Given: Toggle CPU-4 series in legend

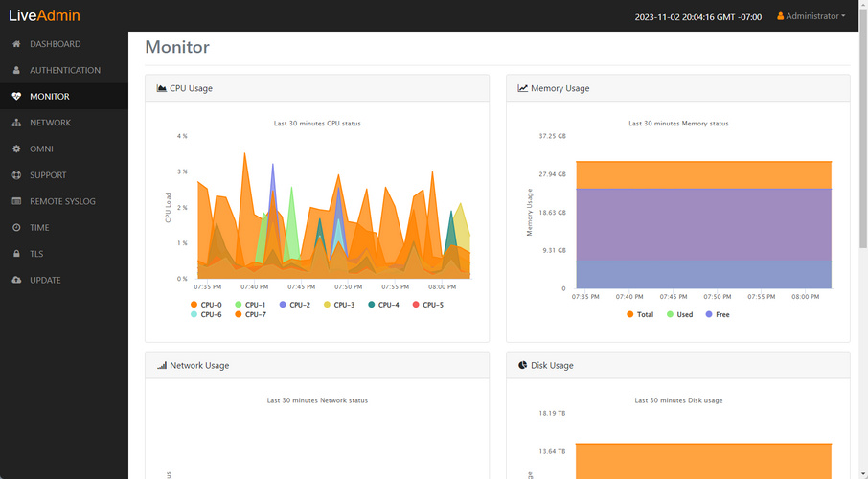Looking at the screenshot, I should (x=383, y=305).
